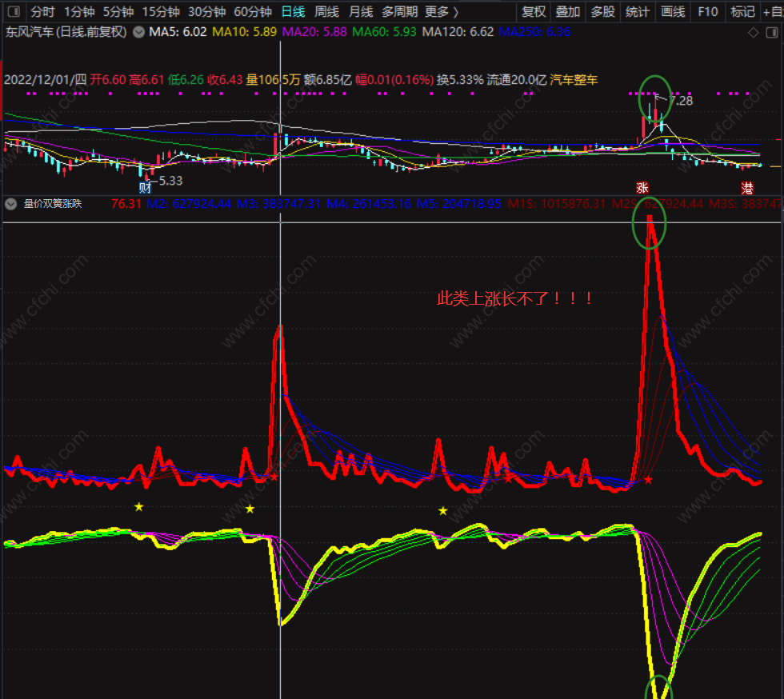
Task: Select the 1分钟 period tab
Action: [x=79, y=11]
